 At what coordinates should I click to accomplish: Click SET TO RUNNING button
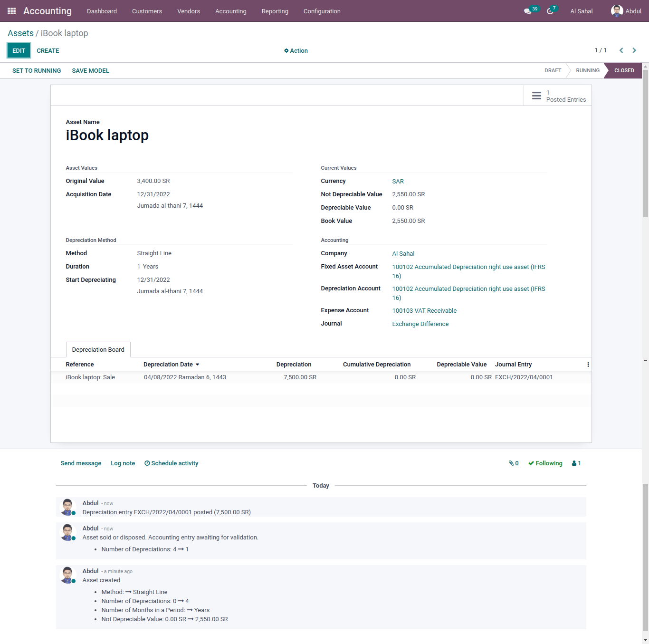pos(37,71)
